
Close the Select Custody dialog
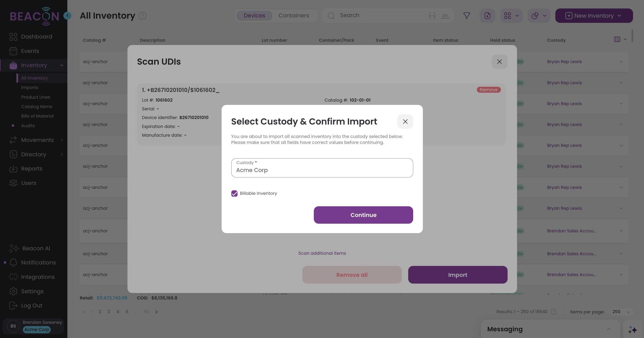pyautogui.click(x=405, y=122)
